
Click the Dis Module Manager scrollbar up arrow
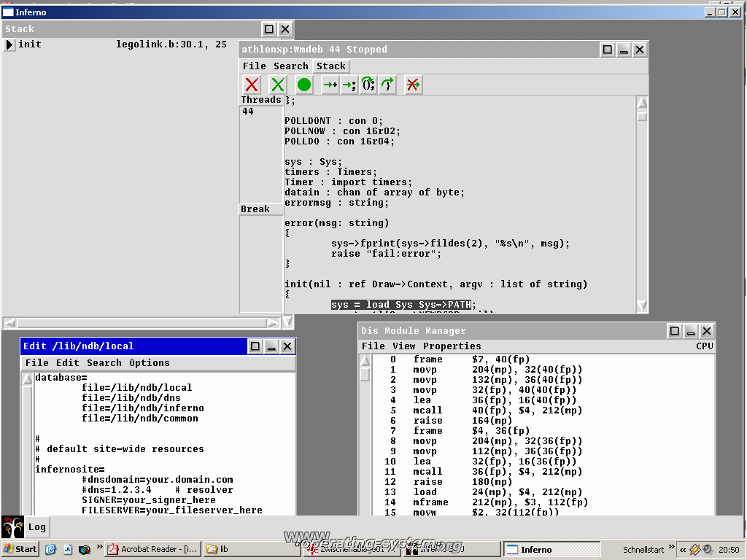pyautogui.click(x=365, y=361)
